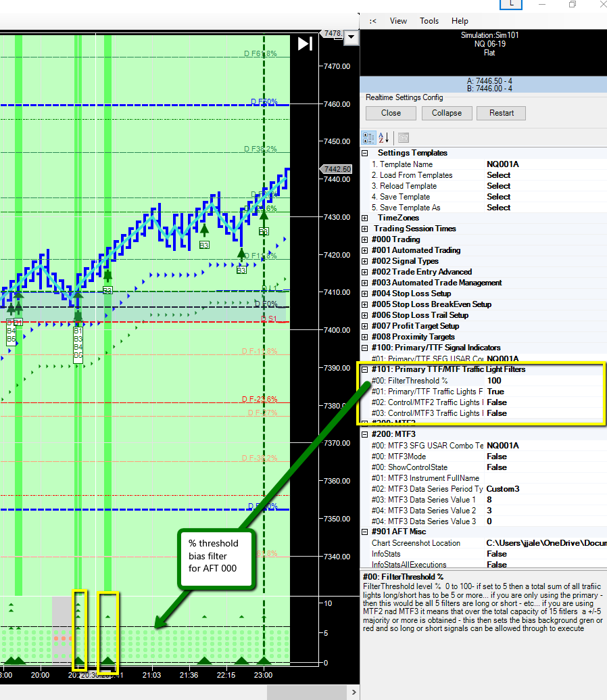Expand the #004 Stop Loss Setup category

(x=365, y=294)
